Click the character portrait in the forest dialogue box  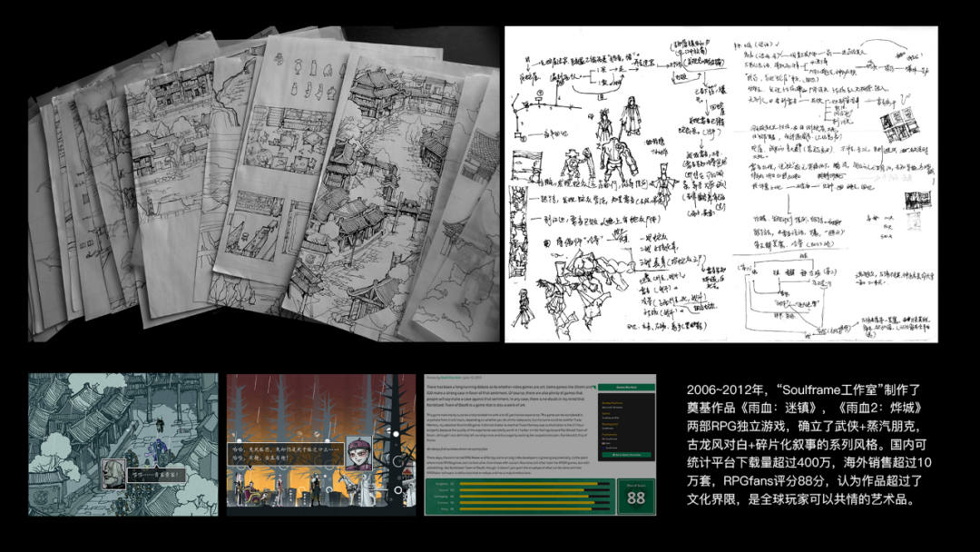point(358,453)
